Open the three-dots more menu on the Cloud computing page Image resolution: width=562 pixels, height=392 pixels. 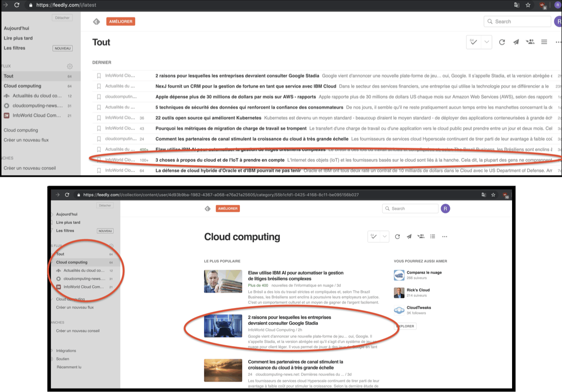[445, 236]
